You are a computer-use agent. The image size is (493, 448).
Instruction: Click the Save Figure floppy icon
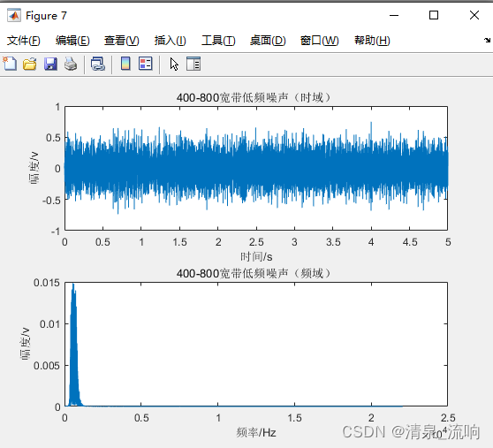click(x=50, y=65)
